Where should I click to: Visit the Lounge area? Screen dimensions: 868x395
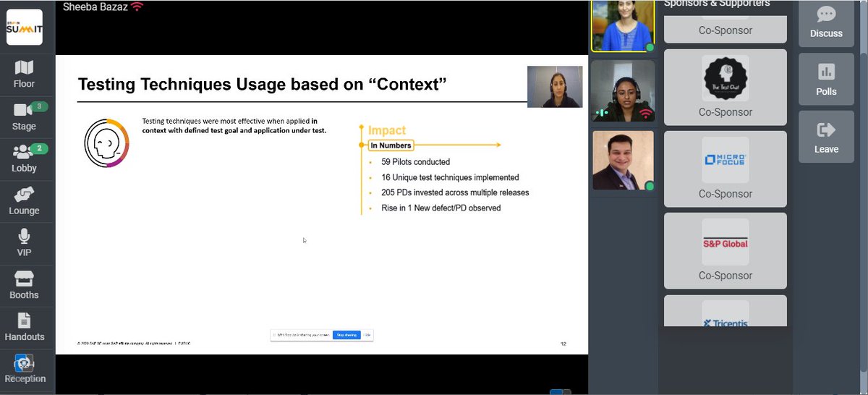[25, 201]
